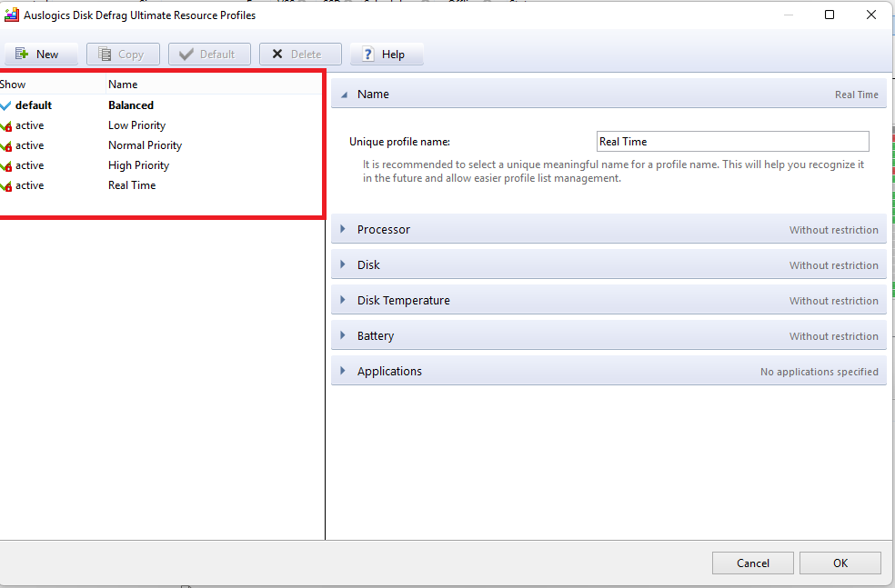Click 'Without restriction' text in Battery header
This screenshot has height=588, width=895.
834,336
